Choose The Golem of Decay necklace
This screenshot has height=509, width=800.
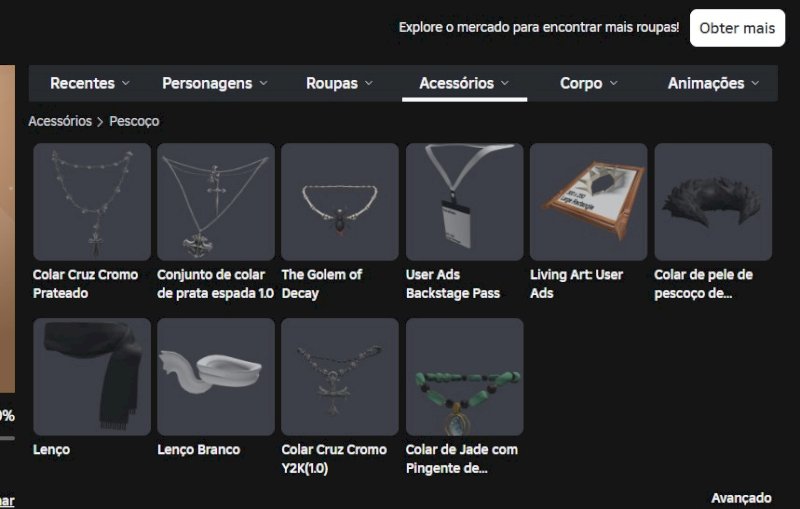click(340, 202)
